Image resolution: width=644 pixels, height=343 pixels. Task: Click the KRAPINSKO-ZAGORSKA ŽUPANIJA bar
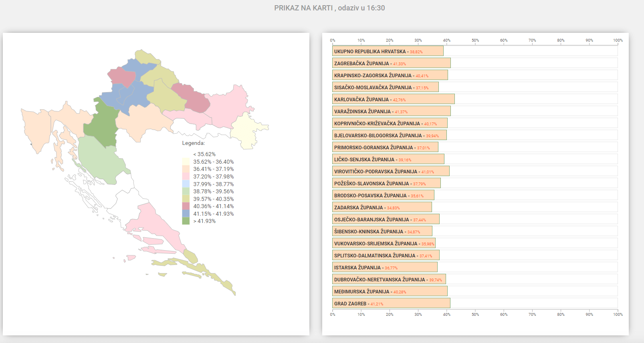click(x=390, y=75)
